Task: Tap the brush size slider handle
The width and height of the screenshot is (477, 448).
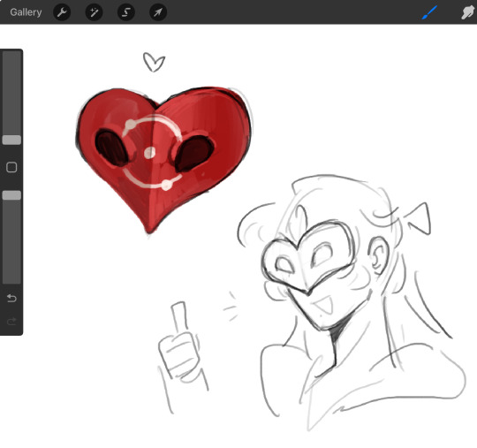Action: click(11, 140)
